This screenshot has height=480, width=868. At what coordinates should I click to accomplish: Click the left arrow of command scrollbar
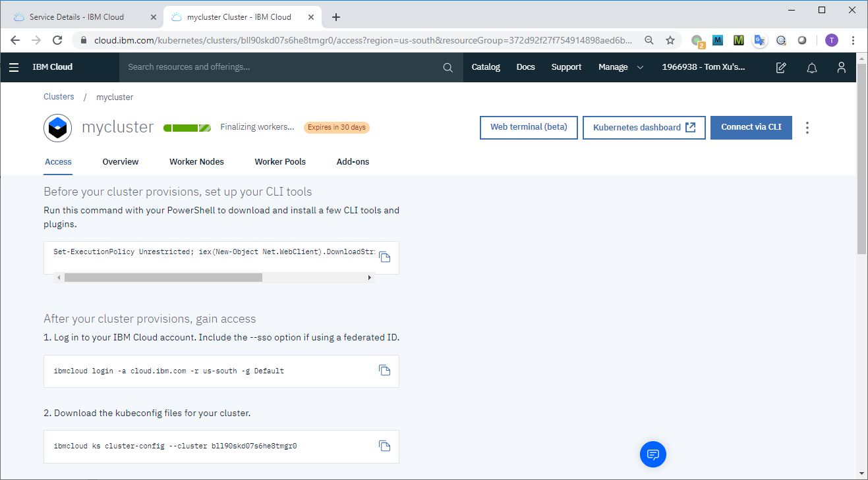coord(58,278)
